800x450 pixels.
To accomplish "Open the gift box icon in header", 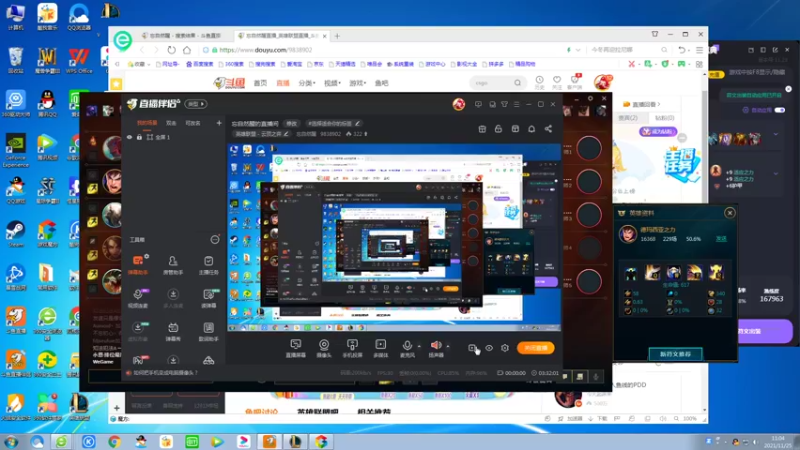I will click(482, 129).
